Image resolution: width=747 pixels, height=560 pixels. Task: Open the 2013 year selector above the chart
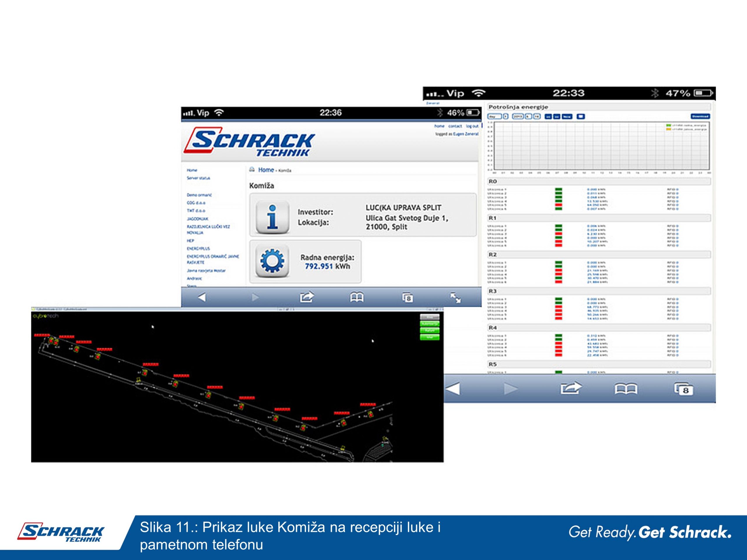pos(518,116)
